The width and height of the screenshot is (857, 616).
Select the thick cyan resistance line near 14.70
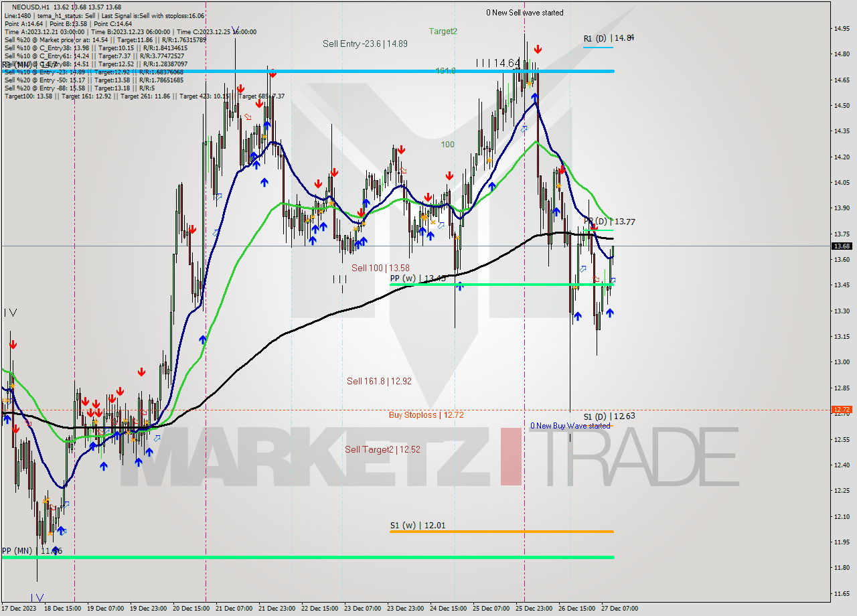point(308,71)
